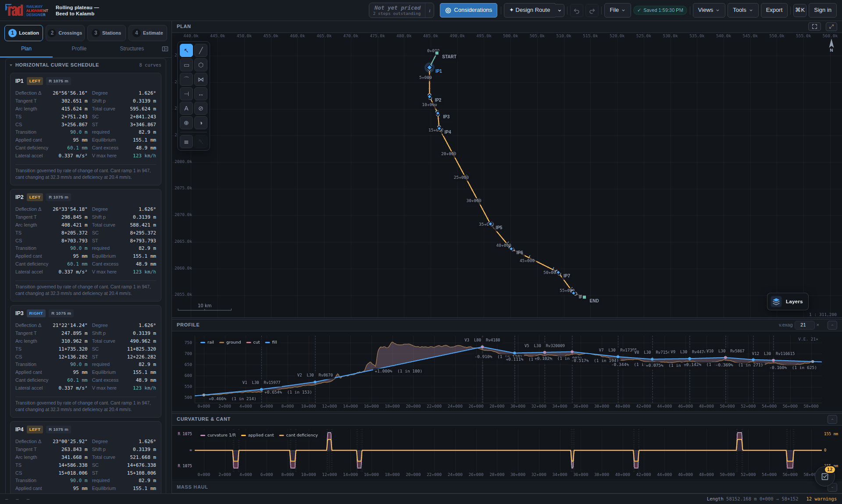Clear the v.exag value with x
This screenshot has height=504, width=842.
point(817,325)
